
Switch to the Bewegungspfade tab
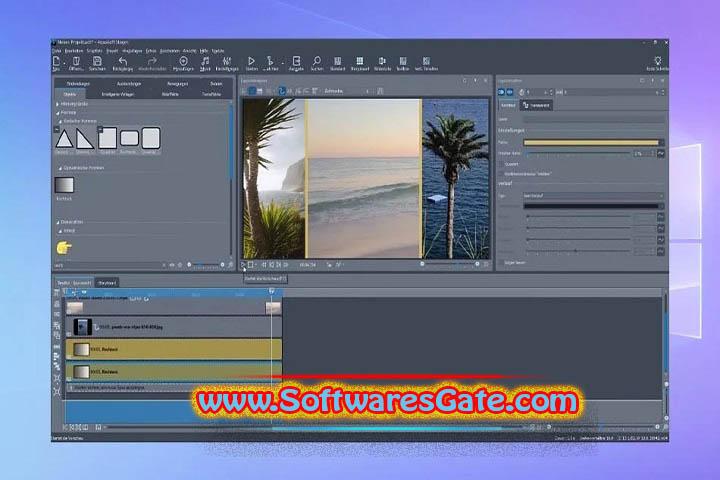point(178,84)
